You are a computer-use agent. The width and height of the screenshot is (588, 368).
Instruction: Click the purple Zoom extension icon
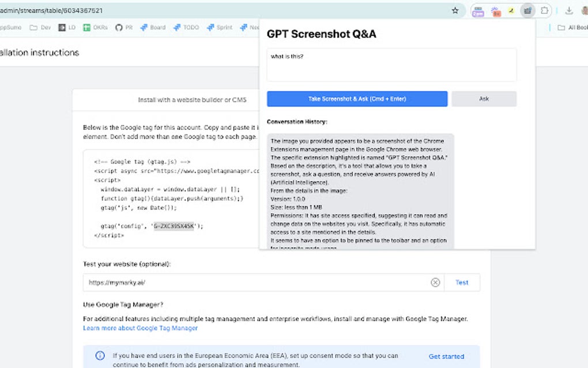point(478,11)
